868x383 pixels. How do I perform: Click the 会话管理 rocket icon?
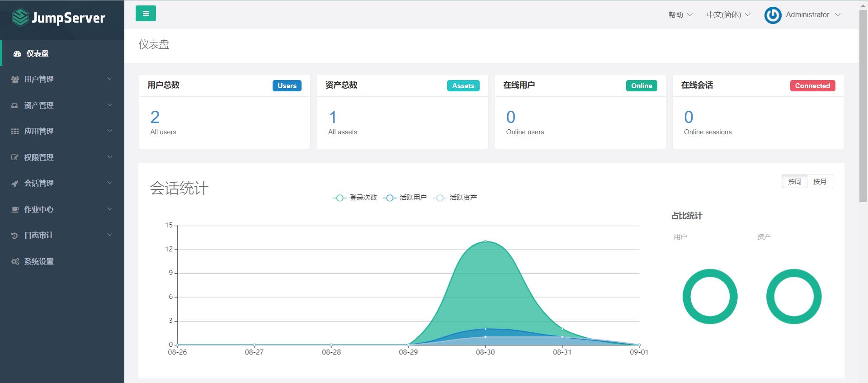click(x=15, y=184)
